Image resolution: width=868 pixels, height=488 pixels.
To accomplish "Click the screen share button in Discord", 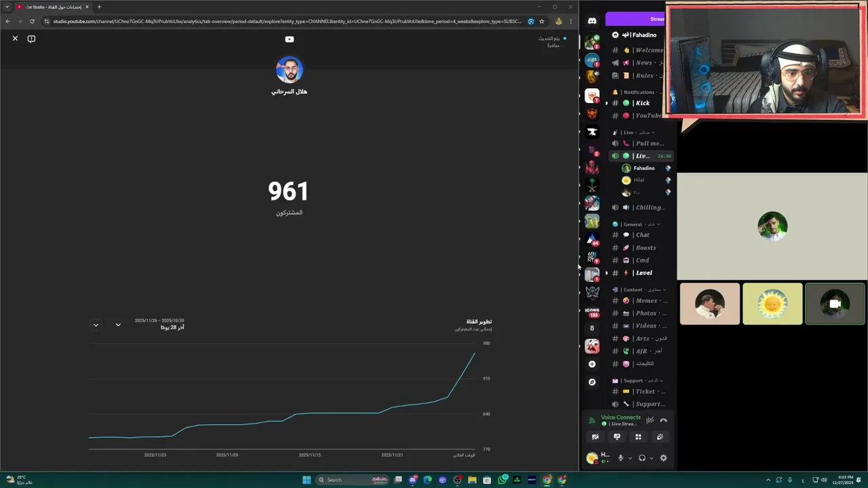I will pos(617,437).
